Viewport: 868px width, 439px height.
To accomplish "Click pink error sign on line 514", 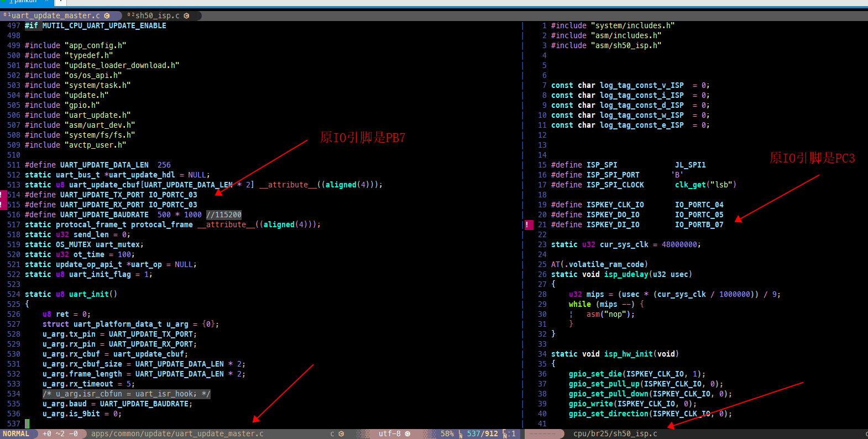I will click(x=3, y=195).
